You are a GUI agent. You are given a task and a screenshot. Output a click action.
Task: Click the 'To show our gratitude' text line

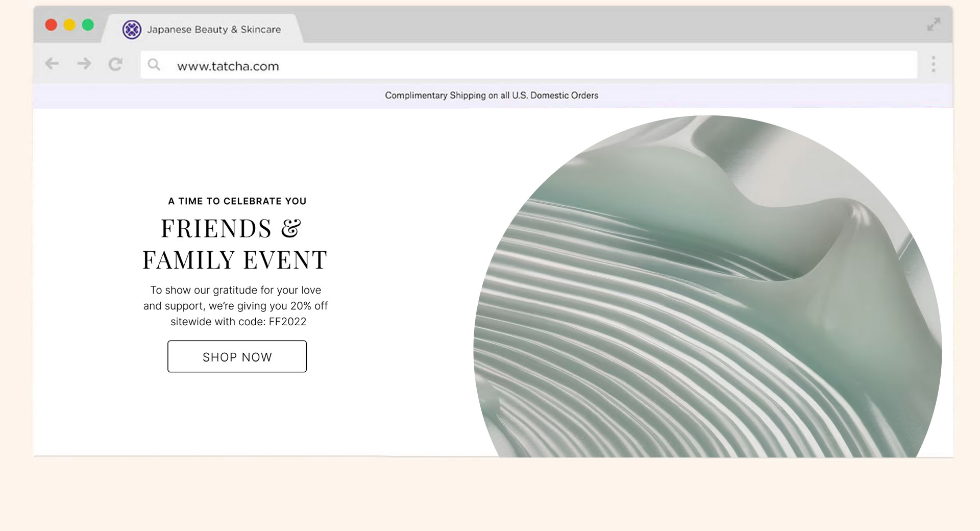(235, 290)
